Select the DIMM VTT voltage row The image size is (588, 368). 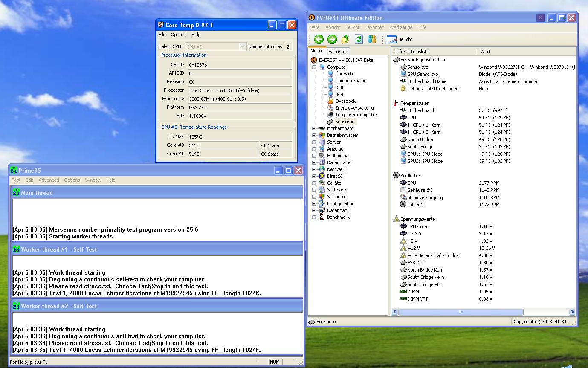pos(484,299)
